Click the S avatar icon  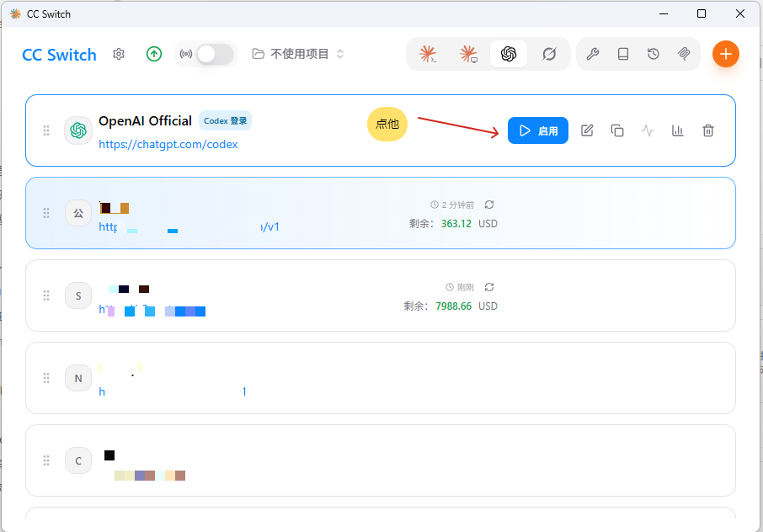tap(78, 295)
